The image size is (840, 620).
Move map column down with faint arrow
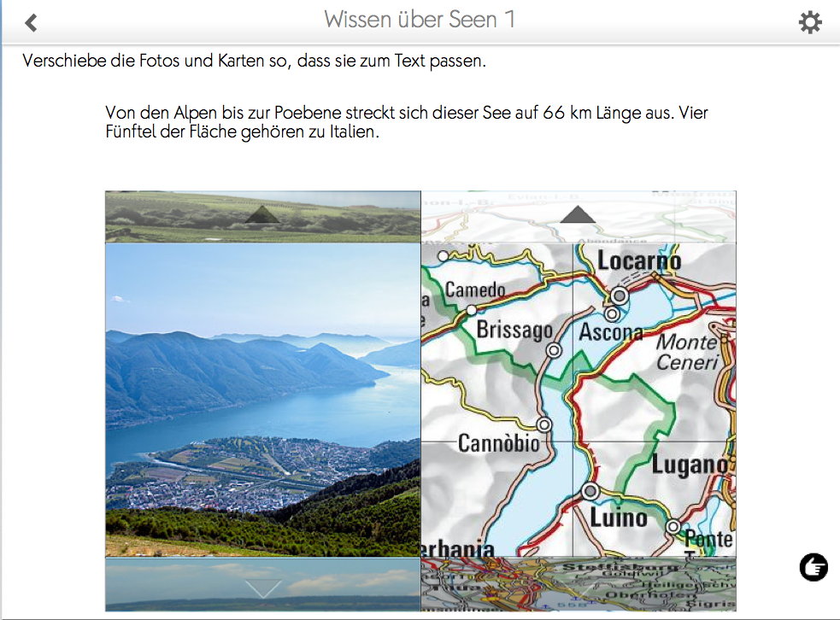click(x=578, y=588)
